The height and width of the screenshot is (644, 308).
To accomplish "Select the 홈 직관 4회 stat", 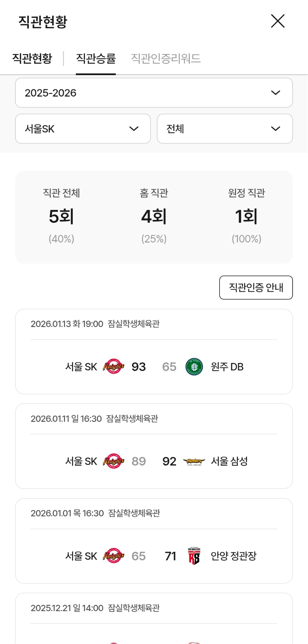I will click(x=154, y=216).
